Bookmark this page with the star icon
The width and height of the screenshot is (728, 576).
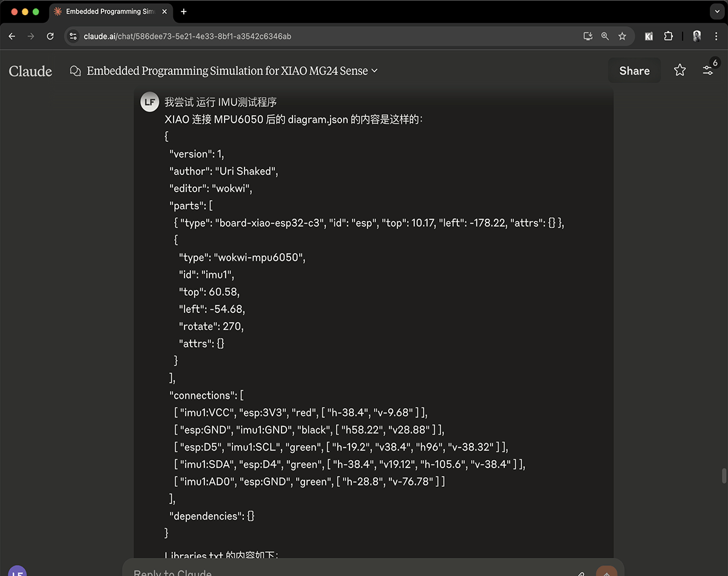point(622,36)
